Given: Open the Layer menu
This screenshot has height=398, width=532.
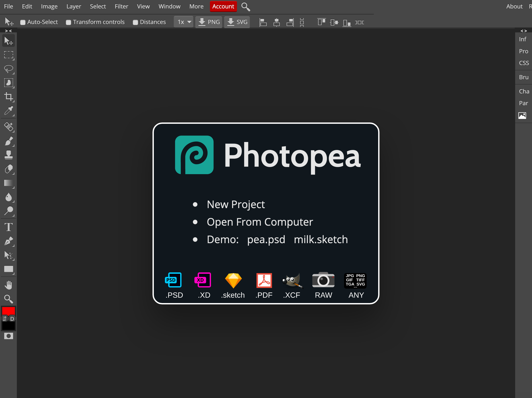Looking at the screenshot, I should [74, 6].
